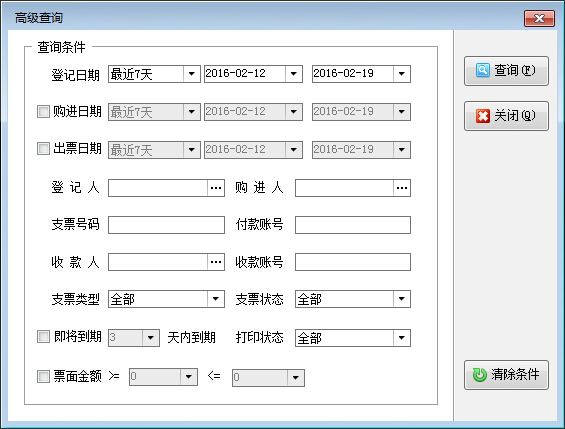Focus the 付款账号 text box

coord(353,225)
